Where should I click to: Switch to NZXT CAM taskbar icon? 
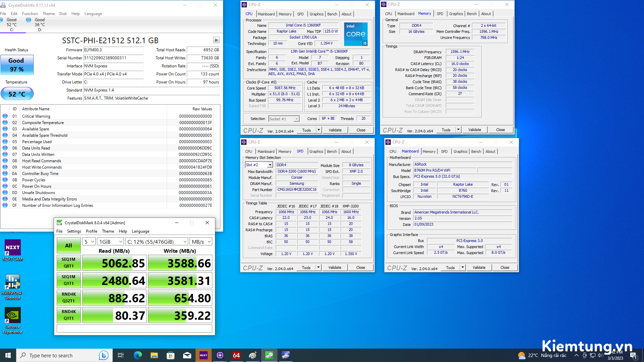(x=203, y=355)
